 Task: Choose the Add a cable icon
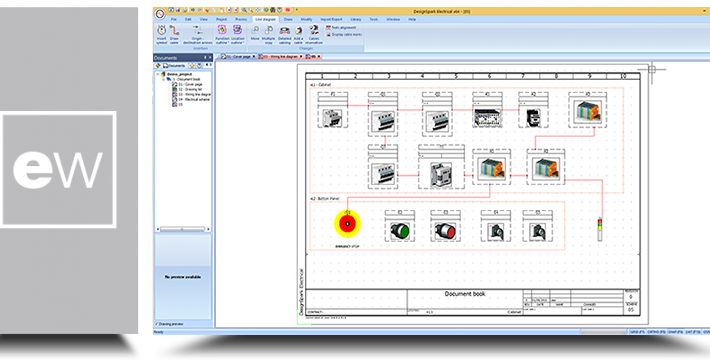coord(298,34)
